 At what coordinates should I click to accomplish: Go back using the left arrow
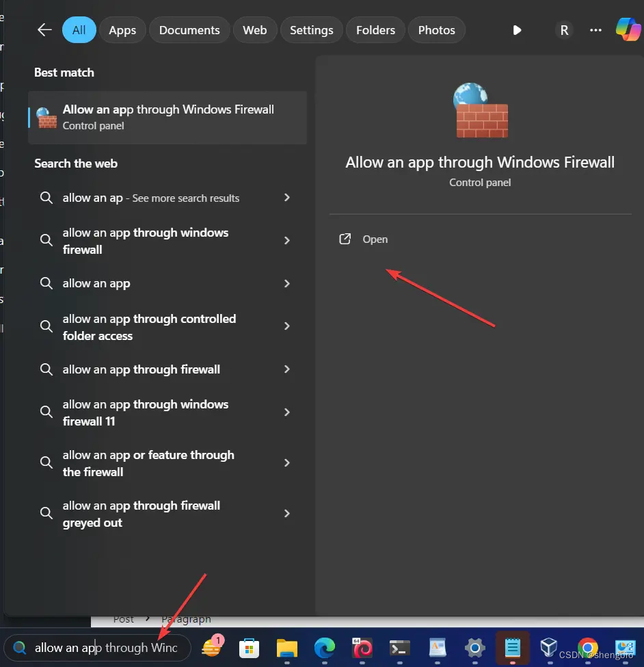point(44,30)
